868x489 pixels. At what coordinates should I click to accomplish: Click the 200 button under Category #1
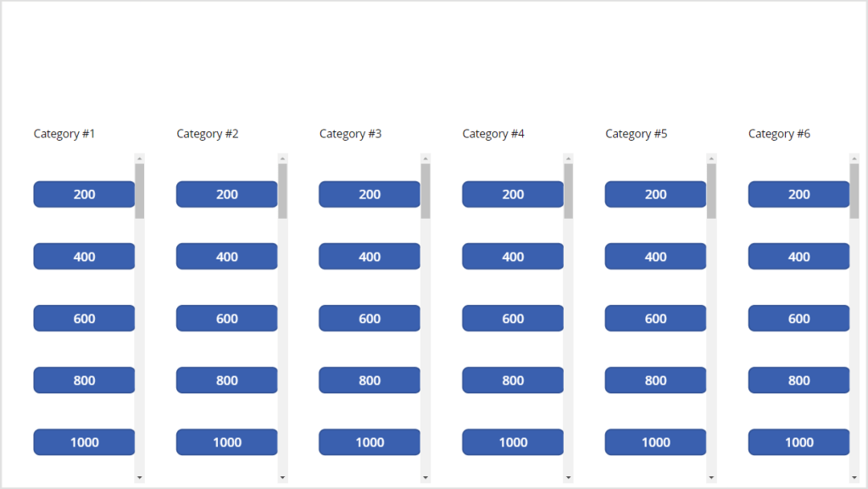(84, 194)
